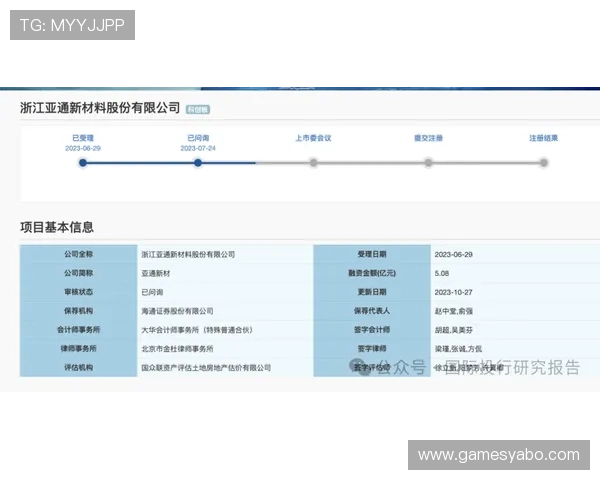Select the 提交注册 stage label
The image size is (600, 480).
coord(428,138)
